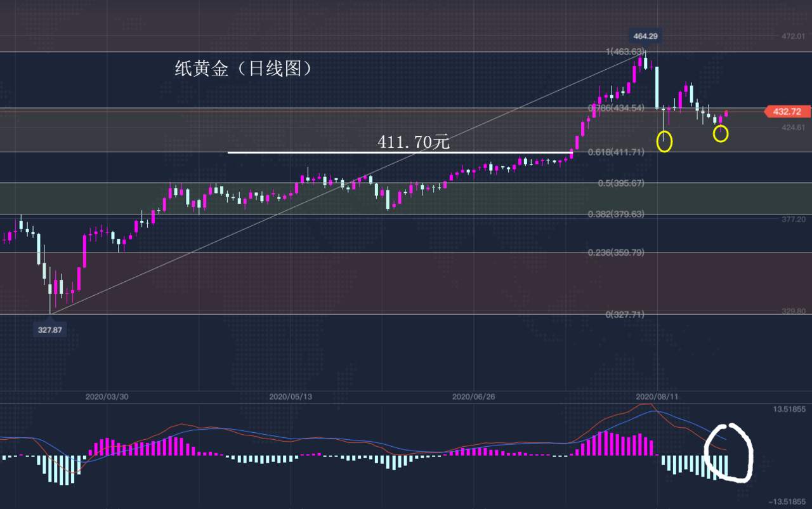This screenshot has height=509, width=812.
Task: Select Fibonacci level 0.382(379.63) label
Action: (x=617, y=215)
